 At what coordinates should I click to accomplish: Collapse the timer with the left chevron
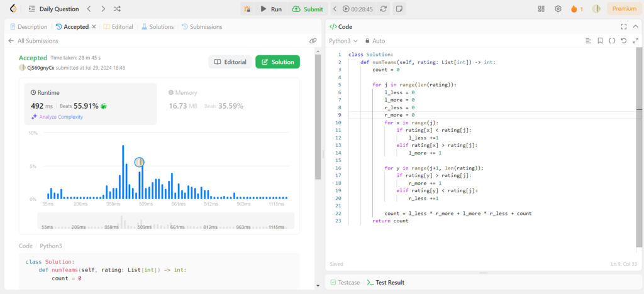pyautogui.click(x=335, y=9)
